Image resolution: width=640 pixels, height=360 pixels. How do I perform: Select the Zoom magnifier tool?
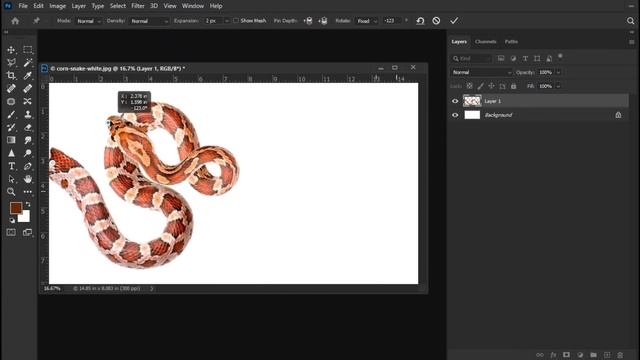click(11, 191)
